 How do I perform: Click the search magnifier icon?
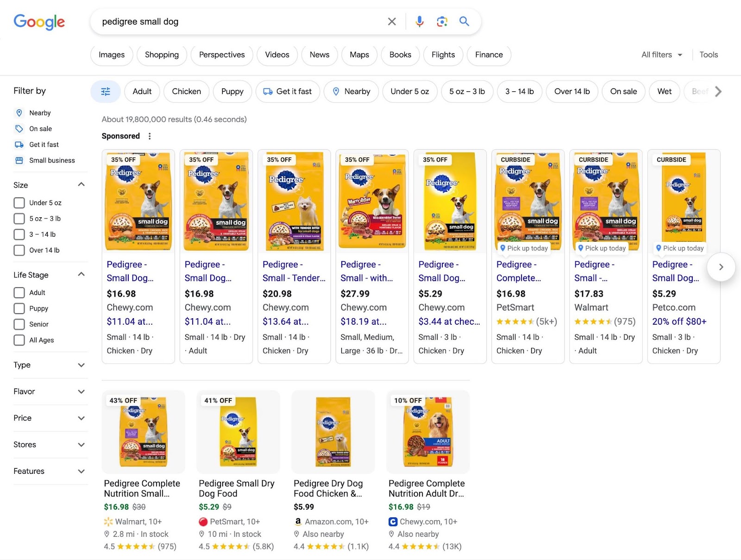click(464, 21)
